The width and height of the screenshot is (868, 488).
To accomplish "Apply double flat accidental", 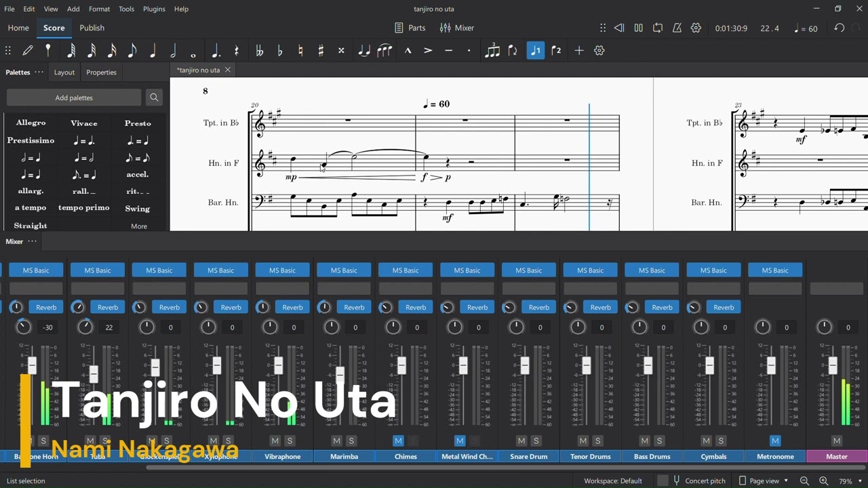I will pyautogui.click(x=259, y=51).
